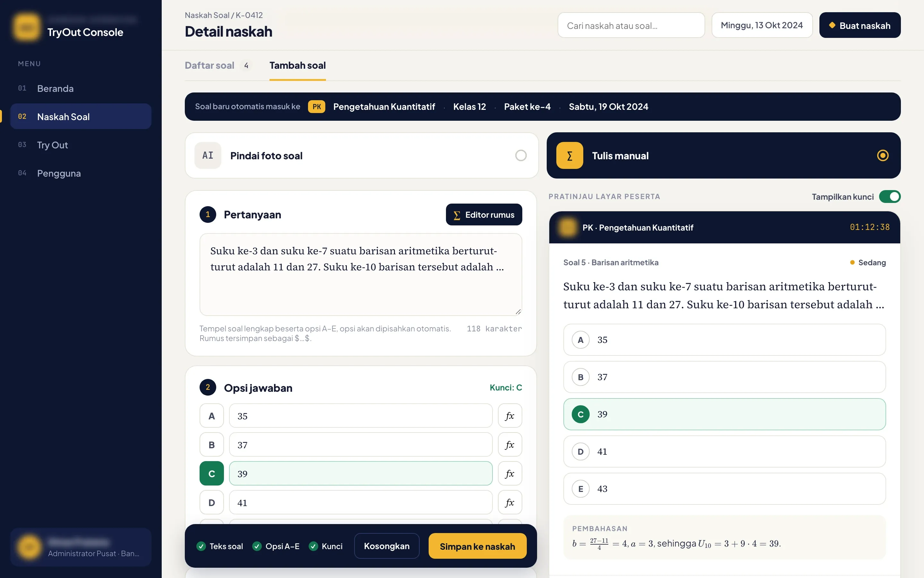Click inside the Pertanyaan text area
This screenshot has height=578, width=924.
pos(360,275)
